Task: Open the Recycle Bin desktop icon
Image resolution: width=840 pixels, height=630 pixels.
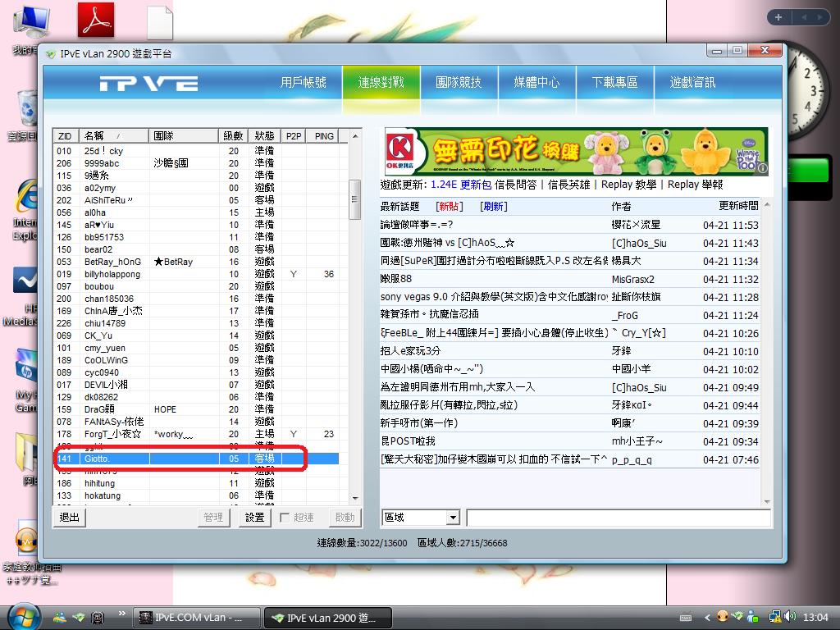Action: click(26, 111)
